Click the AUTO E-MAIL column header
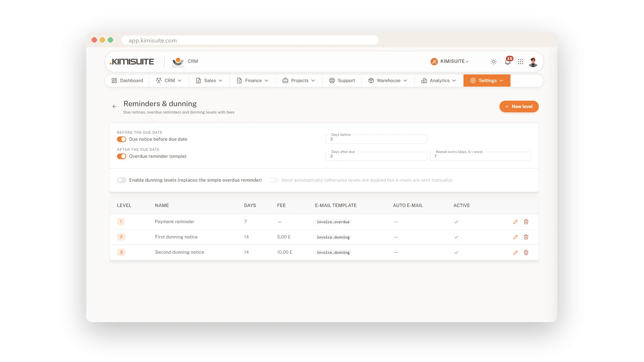The width and height of the screenshot is (644, 362). pyautogui.click(x=408, y=205)
